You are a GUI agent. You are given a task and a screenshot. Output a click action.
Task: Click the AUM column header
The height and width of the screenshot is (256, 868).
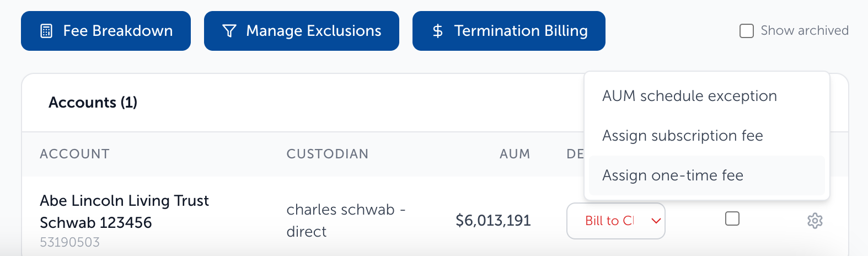point(515,154)
